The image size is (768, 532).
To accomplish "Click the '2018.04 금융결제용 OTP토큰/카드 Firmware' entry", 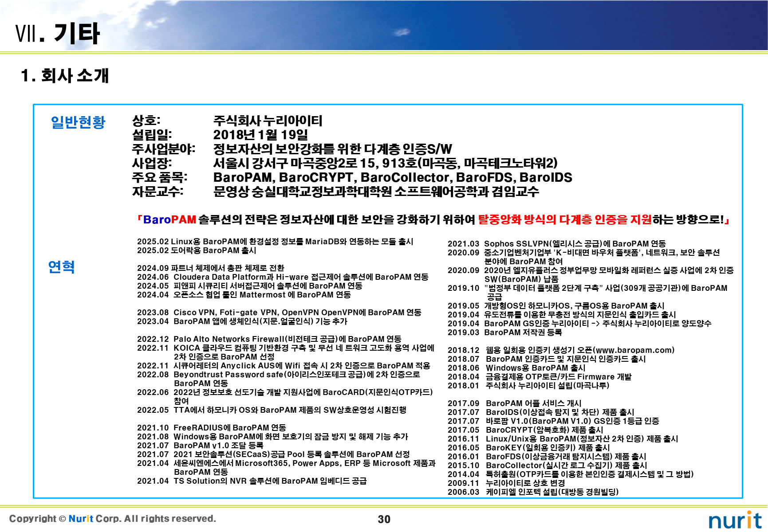I will pos(540,377).
